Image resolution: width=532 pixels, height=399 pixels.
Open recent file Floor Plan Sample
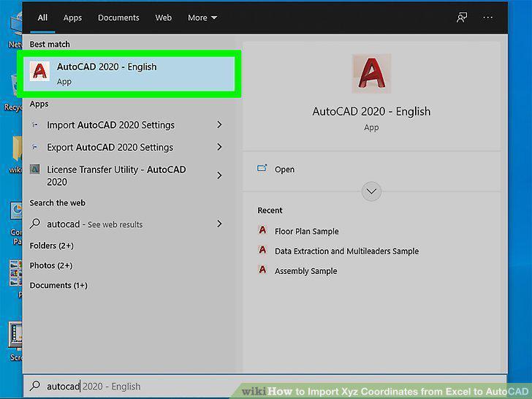click(307, 232)
